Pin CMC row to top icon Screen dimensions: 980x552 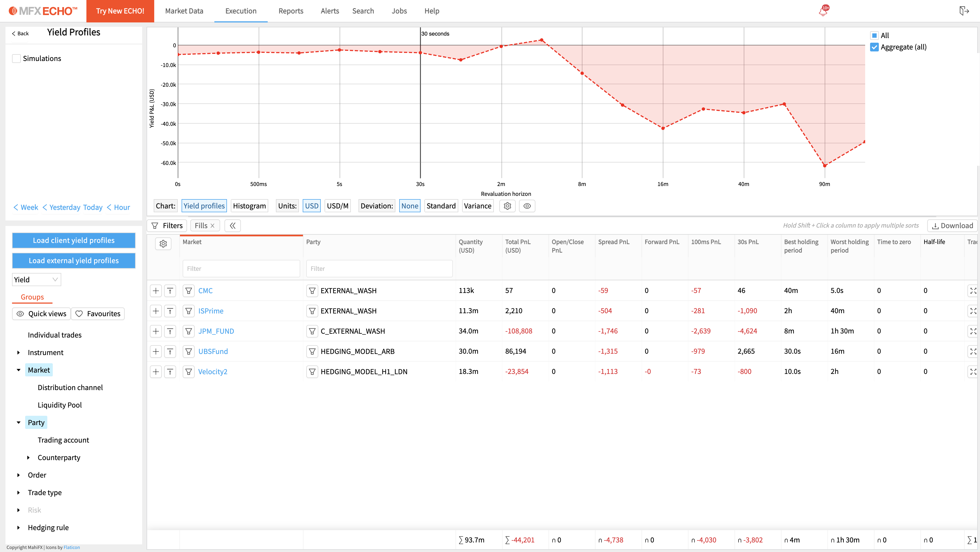tap(170, 291)
